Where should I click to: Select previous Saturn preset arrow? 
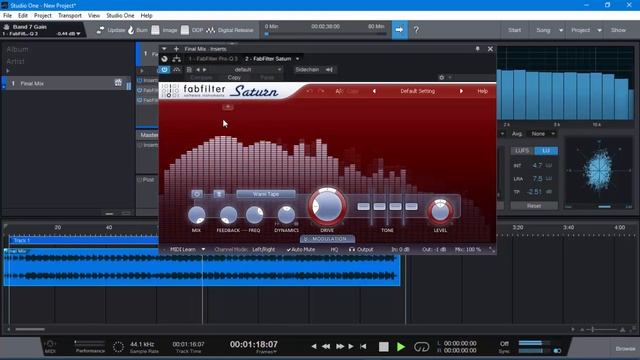coord(374,91)
